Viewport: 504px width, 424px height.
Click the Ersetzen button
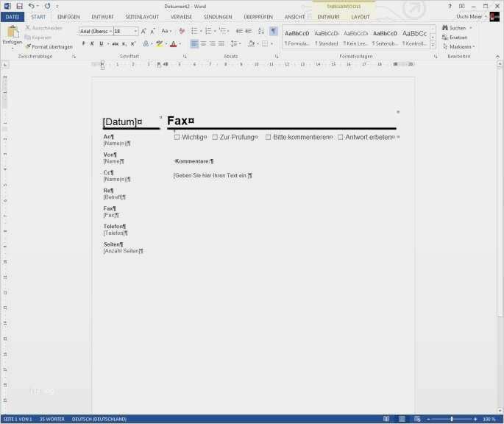[x=458, y=37]
